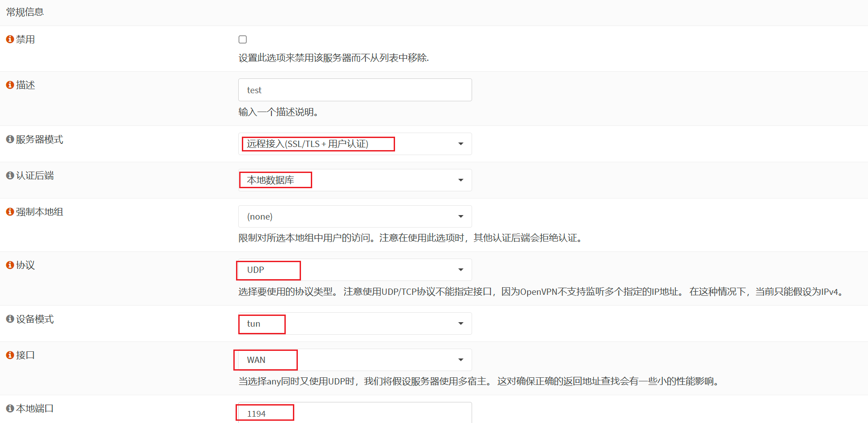Click the info icon next to 服务器模式

point(10,139)
